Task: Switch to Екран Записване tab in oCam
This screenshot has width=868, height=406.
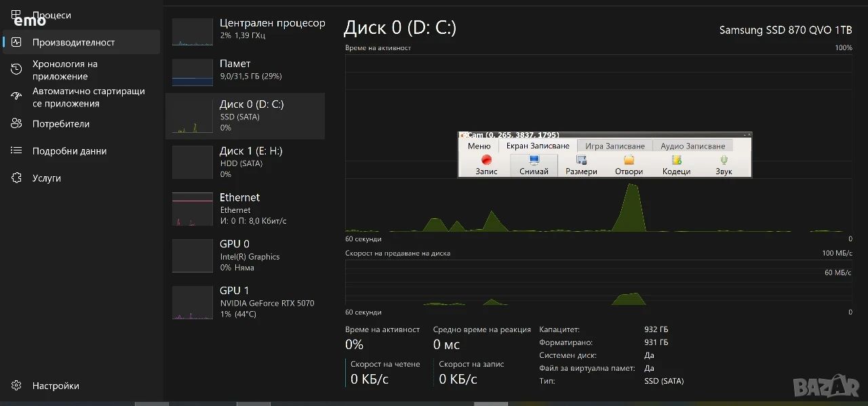Action: coord(538,146)
